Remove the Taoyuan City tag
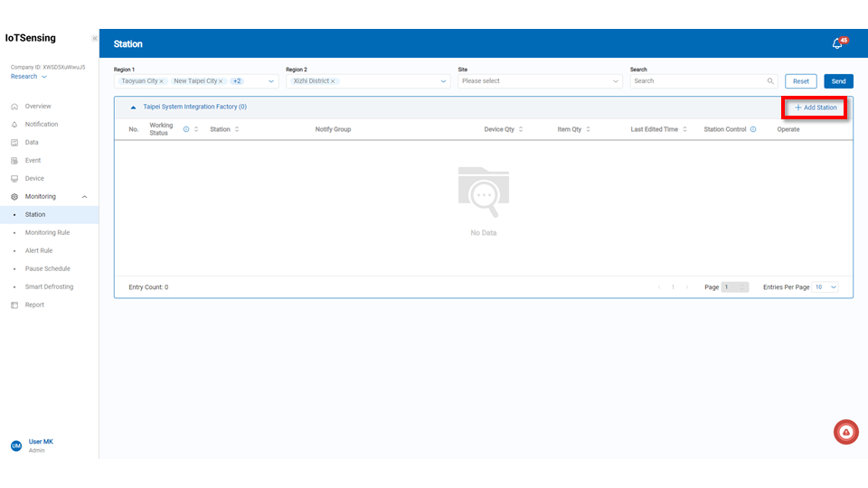The image size is (868, 488). [162, 81]
